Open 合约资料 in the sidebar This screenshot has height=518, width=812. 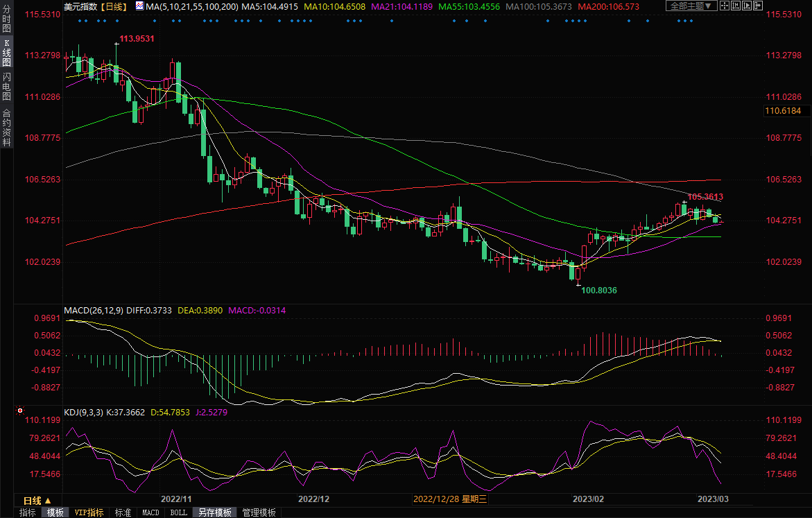[x=6, y=128]
